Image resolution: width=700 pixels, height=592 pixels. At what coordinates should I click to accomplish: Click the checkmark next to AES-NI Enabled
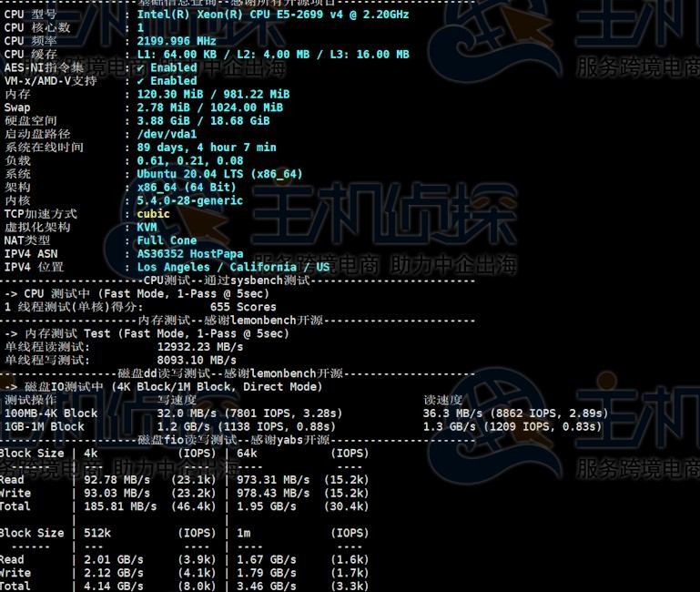pyautogui.click(x=142, y=67)
